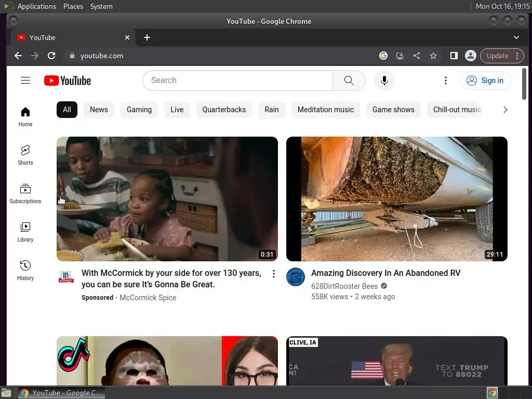Open the McCormick sponsored video title

[171, 278]
